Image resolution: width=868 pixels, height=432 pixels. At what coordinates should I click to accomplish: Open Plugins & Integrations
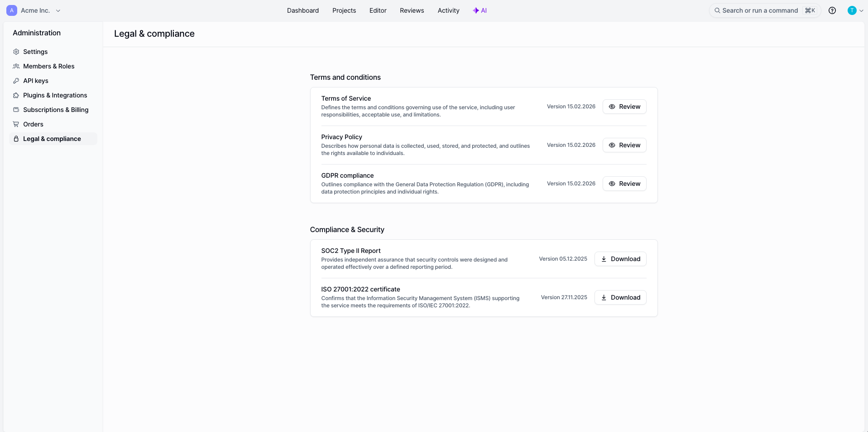point(53,95)
